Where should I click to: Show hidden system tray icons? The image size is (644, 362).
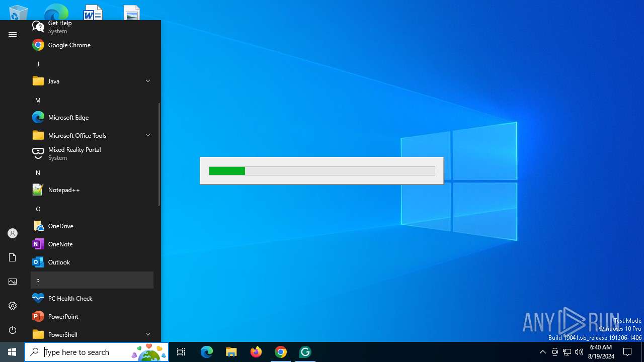tap(542, 352)
